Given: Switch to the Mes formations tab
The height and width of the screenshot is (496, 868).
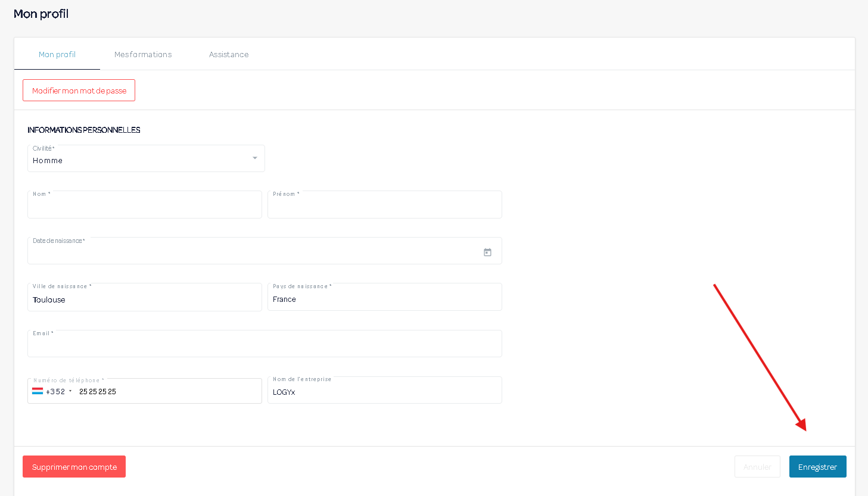Looking at the screenshot, I should [143, 54].
